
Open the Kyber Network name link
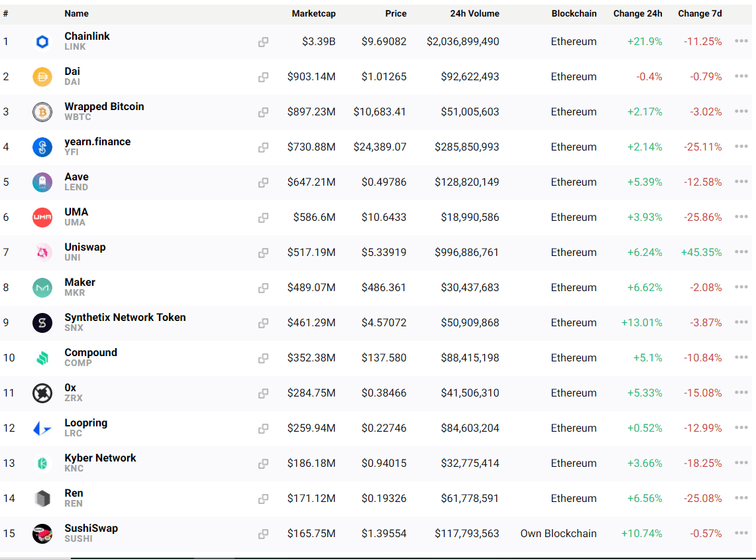[100, 458]
